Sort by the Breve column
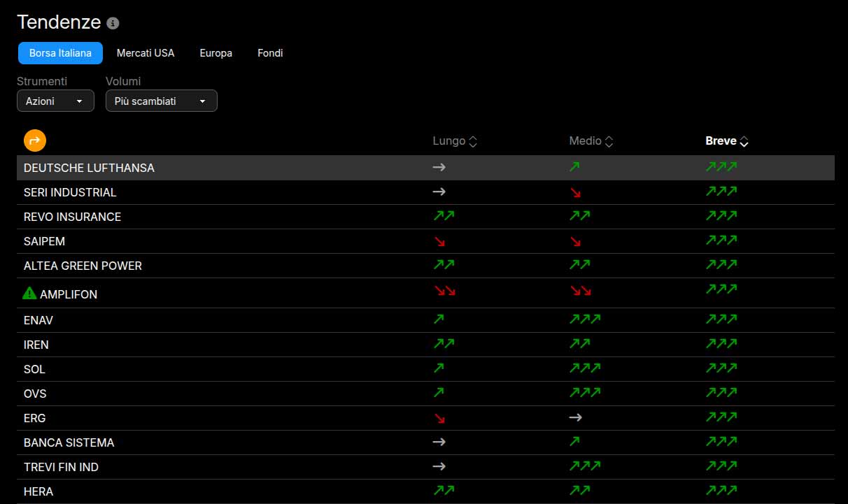This screenshot has width=848, height=504. pos(727,141)
